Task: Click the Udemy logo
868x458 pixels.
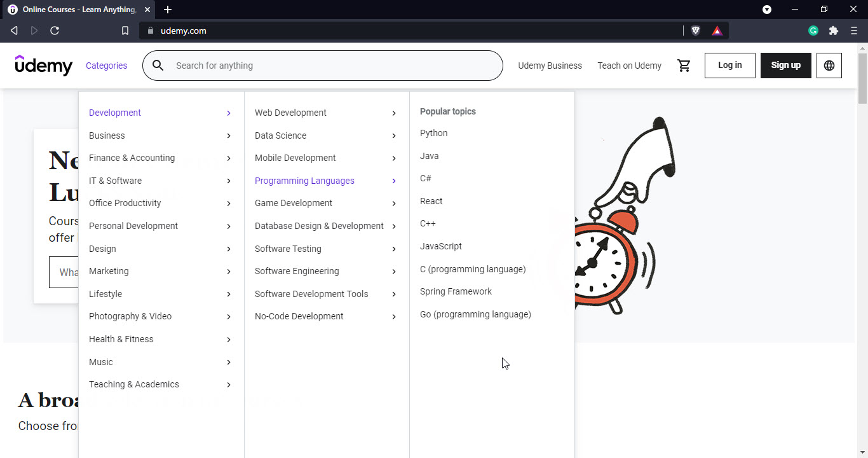Action: tap(44, 65)
